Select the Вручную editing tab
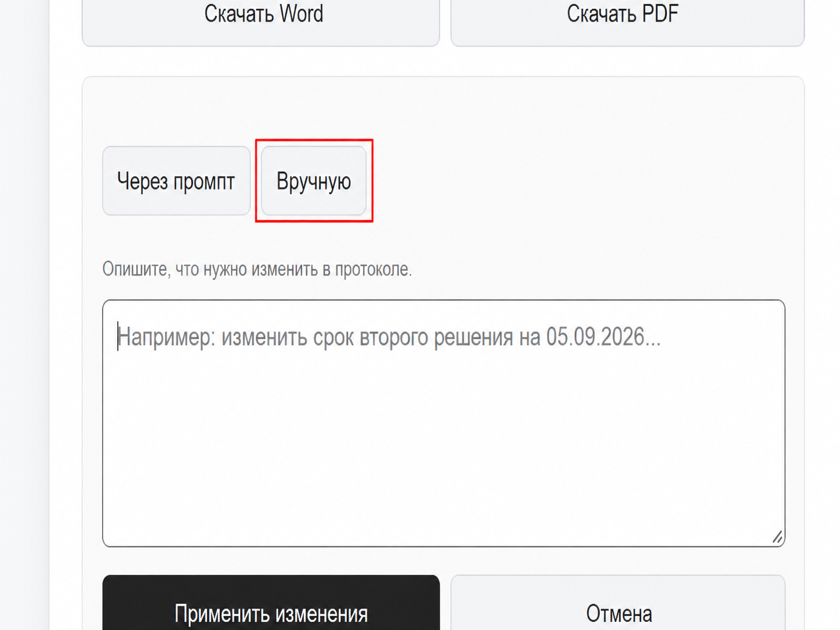 click(313, 181)
